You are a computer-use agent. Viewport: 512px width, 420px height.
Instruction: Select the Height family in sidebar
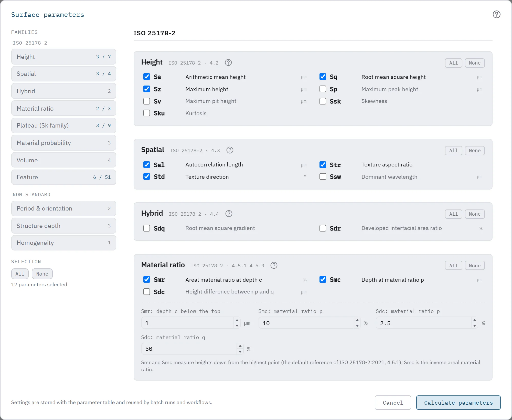click(x=64, y=57)
